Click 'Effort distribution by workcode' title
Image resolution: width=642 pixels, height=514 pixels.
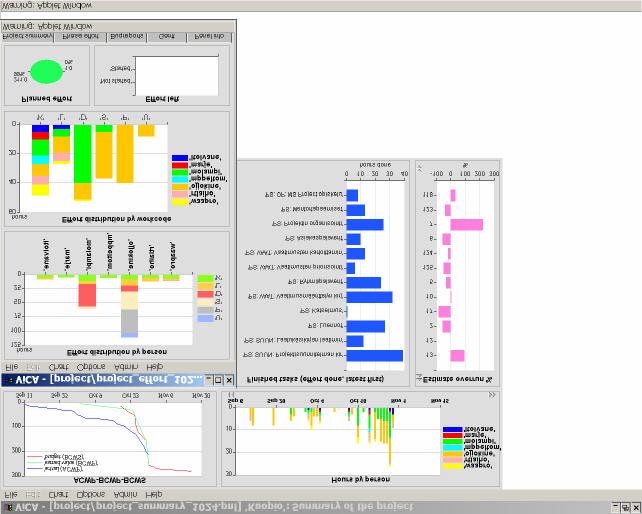coord(116,219)
